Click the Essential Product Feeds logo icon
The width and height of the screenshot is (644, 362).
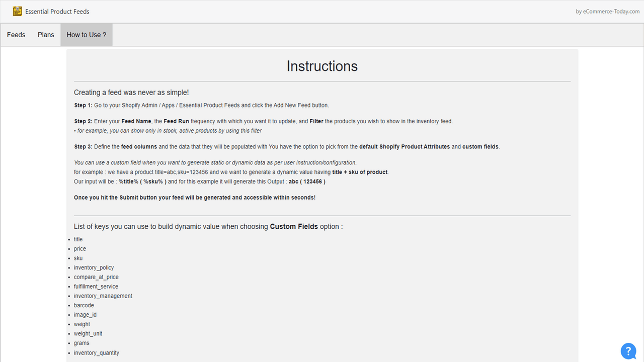(x=17, y=11)
